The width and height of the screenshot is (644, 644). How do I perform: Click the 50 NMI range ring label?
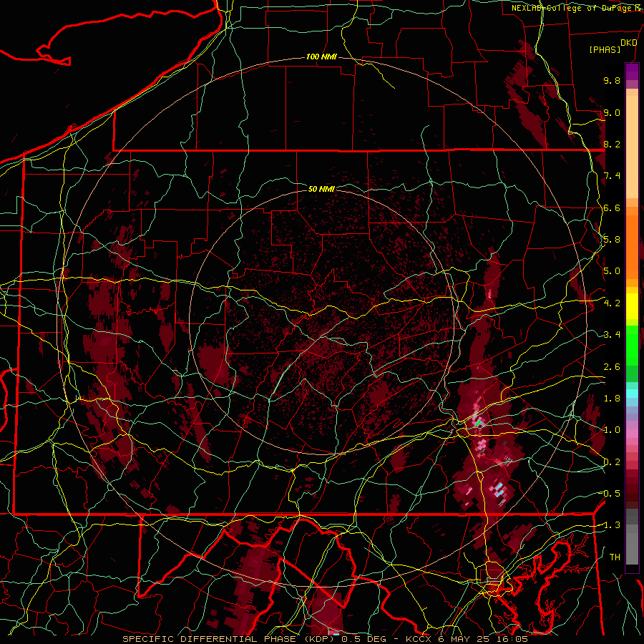click(x=321, y=189)
